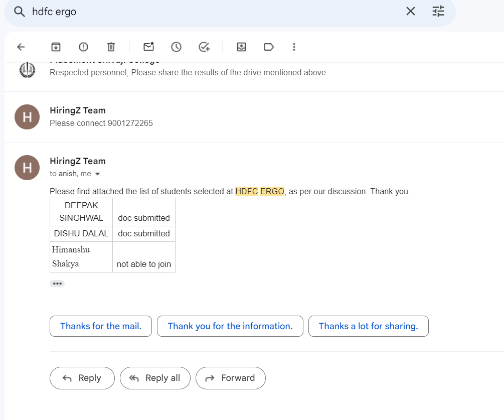This screenshot has height=420, width=504.
Task: Show trimmed content ellipsis button
Action: 57,284
